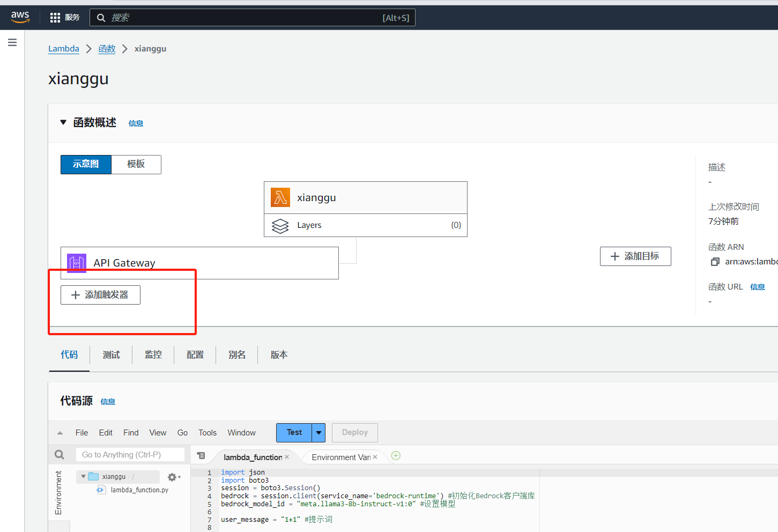
Task: Open the Edit menu in code editor
Action: click(106, 433)
